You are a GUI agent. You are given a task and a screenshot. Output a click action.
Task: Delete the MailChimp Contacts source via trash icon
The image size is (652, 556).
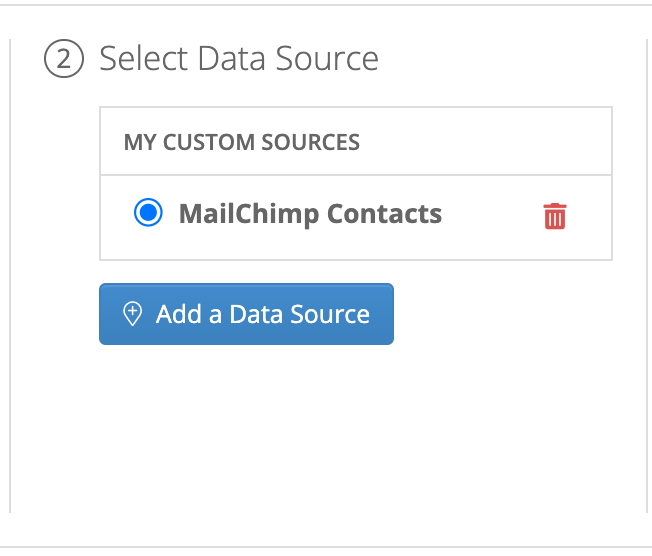555,216
